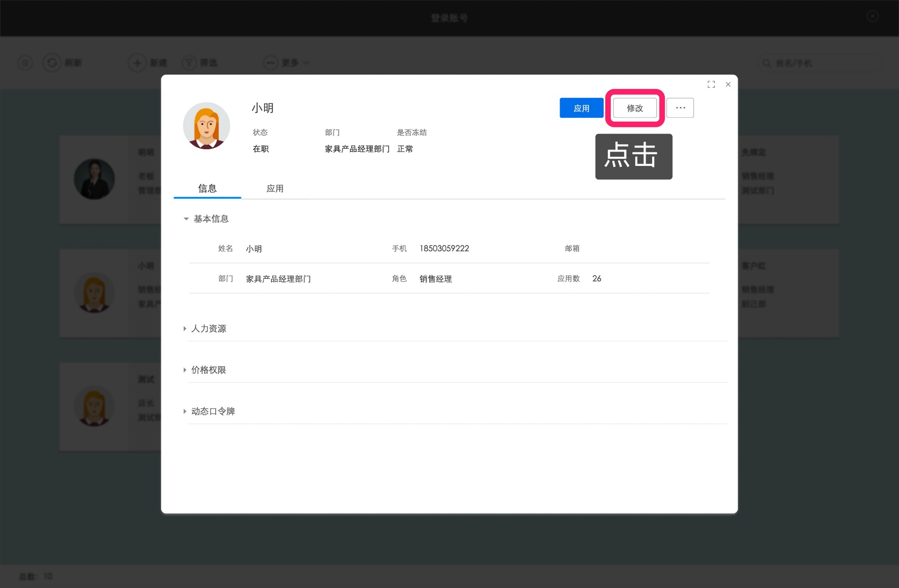
Task: Click the phone number 18503059222
Action: coord(444,249)
